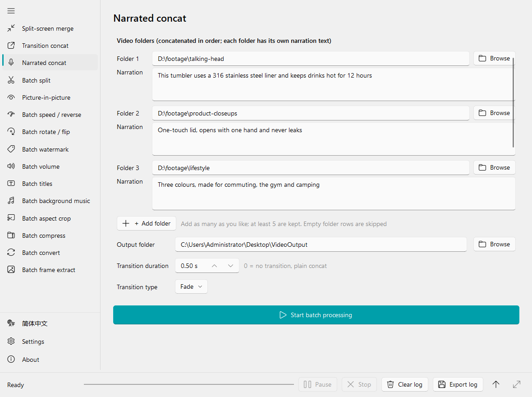Click the Folder 1 path field
This screenshot has height=397, width=532.
[311, 59]
